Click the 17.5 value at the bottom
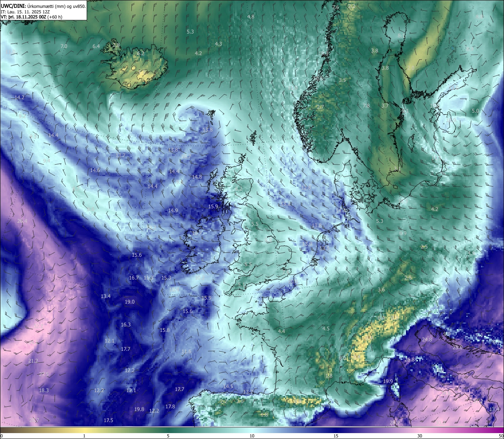The height and width of the screenshot is (439, 504). tap(108, 420)
